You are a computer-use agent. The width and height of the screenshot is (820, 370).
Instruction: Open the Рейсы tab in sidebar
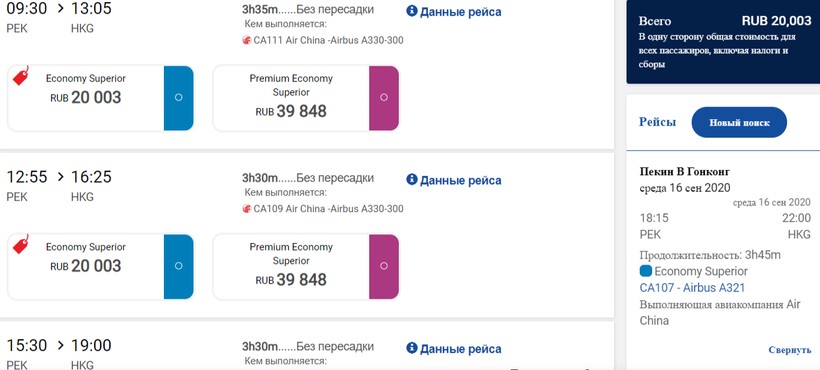(x=657, y=122)
